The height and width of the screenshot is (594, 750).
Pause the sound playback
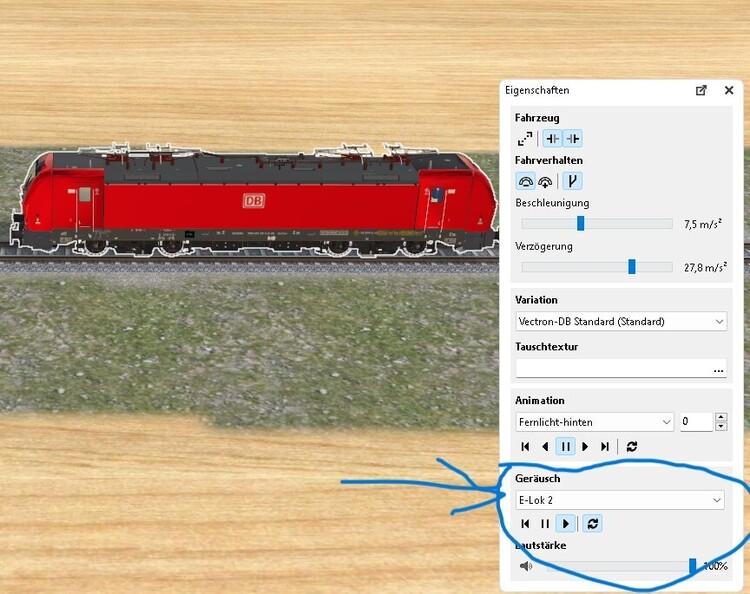click(545, 524)
